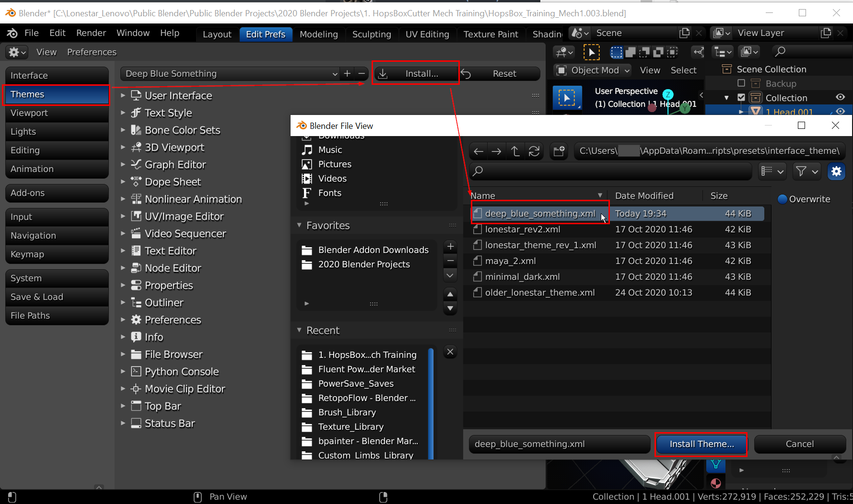Open editor type gear menu in Preferences
This screenshot has width=853, height=504.
17,52
